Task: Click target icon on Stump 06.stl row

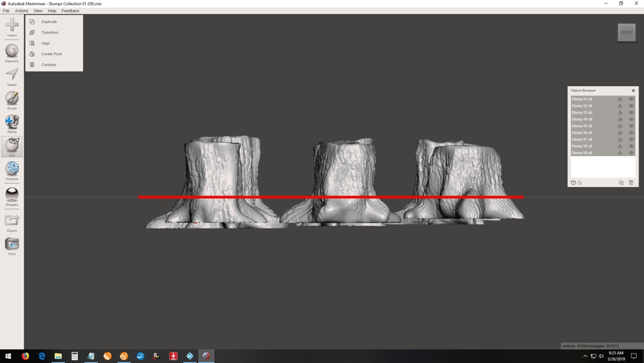Action: (x=620, y=133)
